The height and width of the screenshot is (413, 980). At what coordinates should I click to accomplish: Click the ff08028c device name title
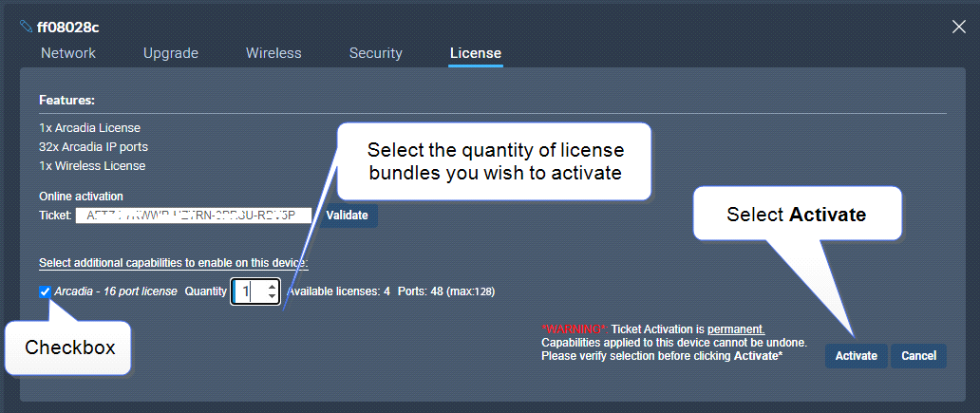pyautogui.click(x=67, y=27)
